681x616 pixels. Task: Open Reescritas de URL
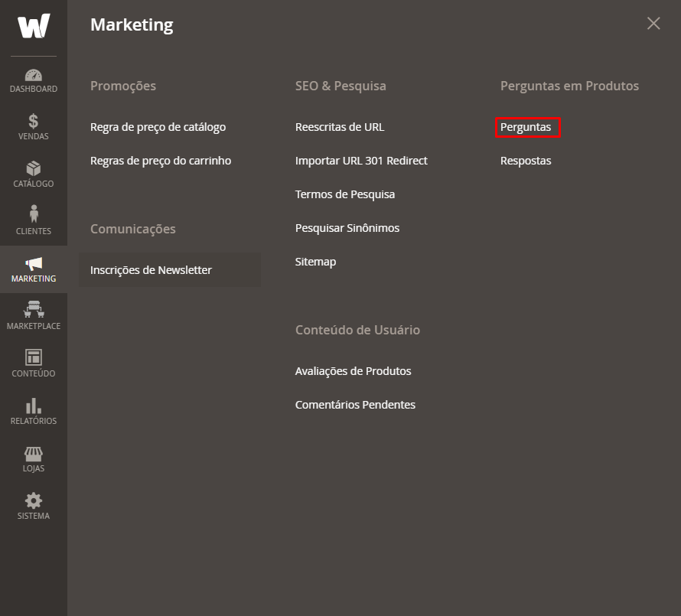click(x=340, y=127)
